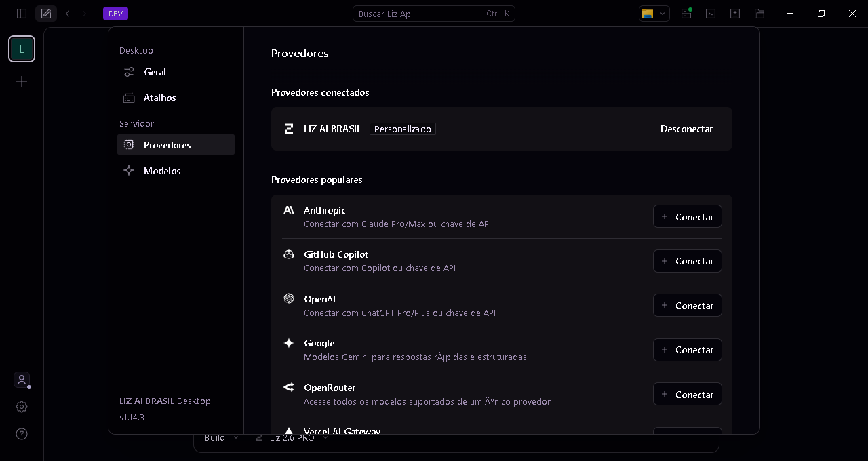The height and width of the screenshot is (461, 868).
Task: Open the user account icon
Action: pyautogui.click(x=22, y=380)
